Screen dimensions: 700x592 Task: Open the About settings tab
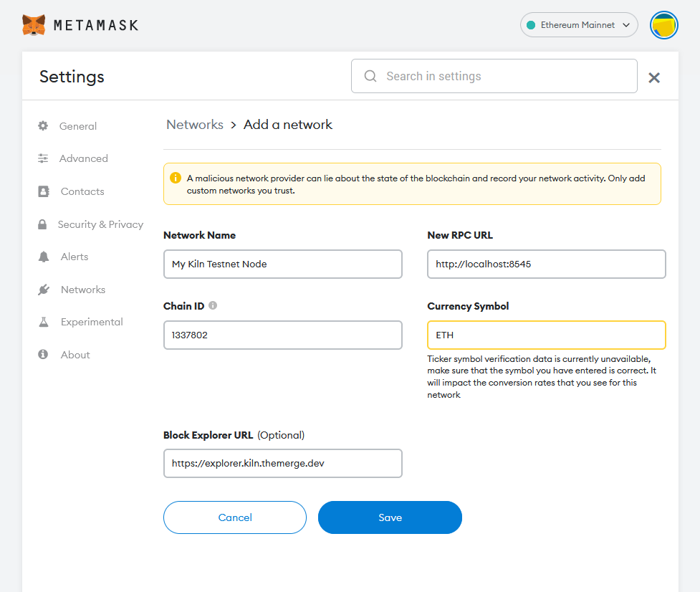75,355
